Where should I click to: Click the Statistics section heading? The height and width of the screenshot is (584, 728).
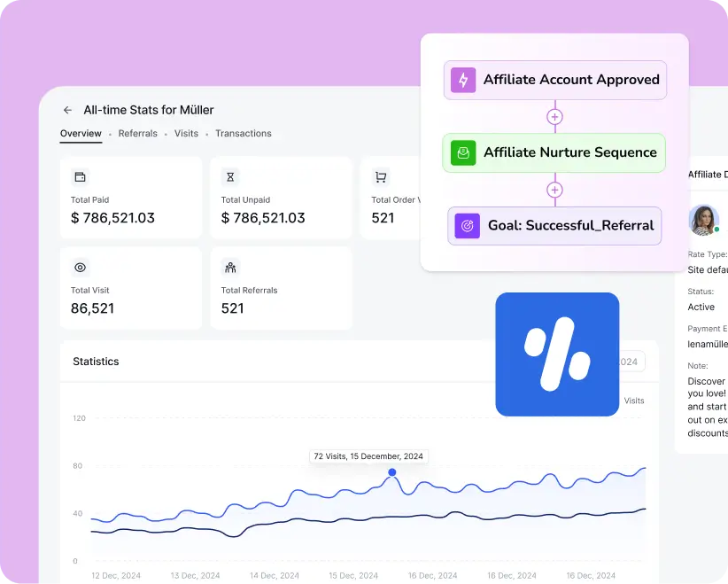pos(96,362)
